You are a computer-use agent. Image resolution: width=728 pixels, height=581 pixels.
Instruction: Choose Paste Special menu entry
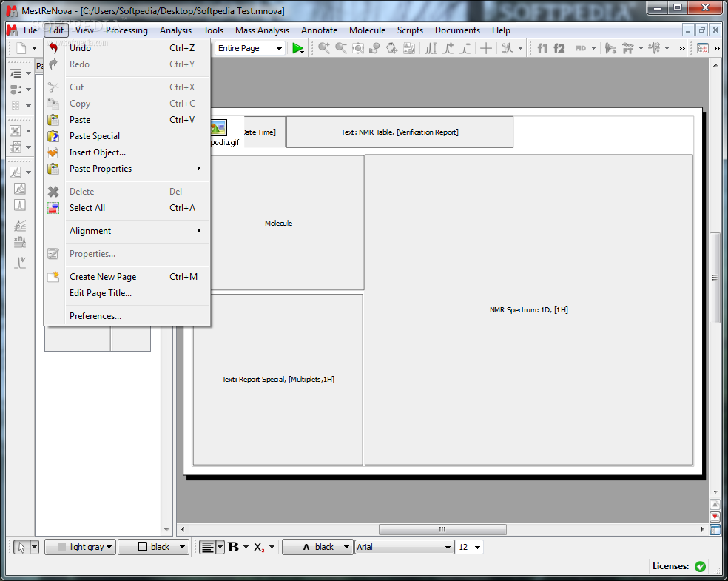pos(128,136)
